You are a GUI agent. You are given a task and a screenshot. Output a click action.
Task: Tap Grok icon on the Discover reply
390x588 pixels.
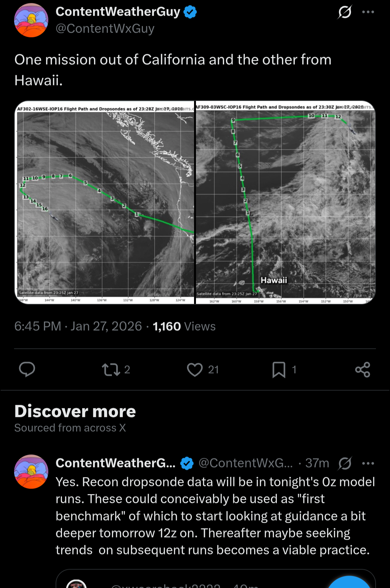(345, 463)
